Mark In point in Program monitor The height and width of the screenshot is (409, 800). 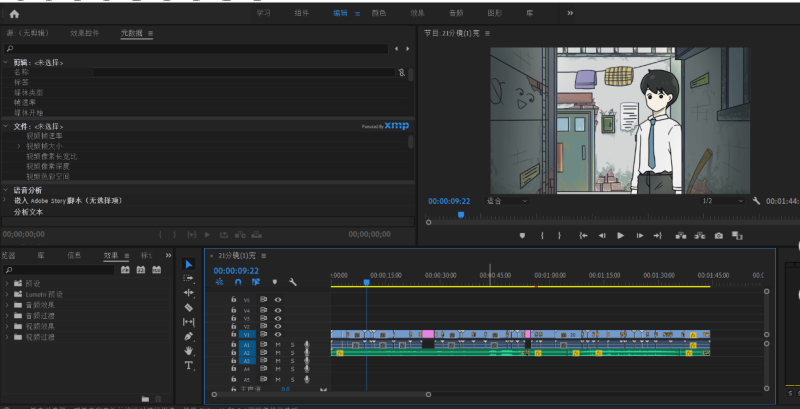[x=542, y=236]
